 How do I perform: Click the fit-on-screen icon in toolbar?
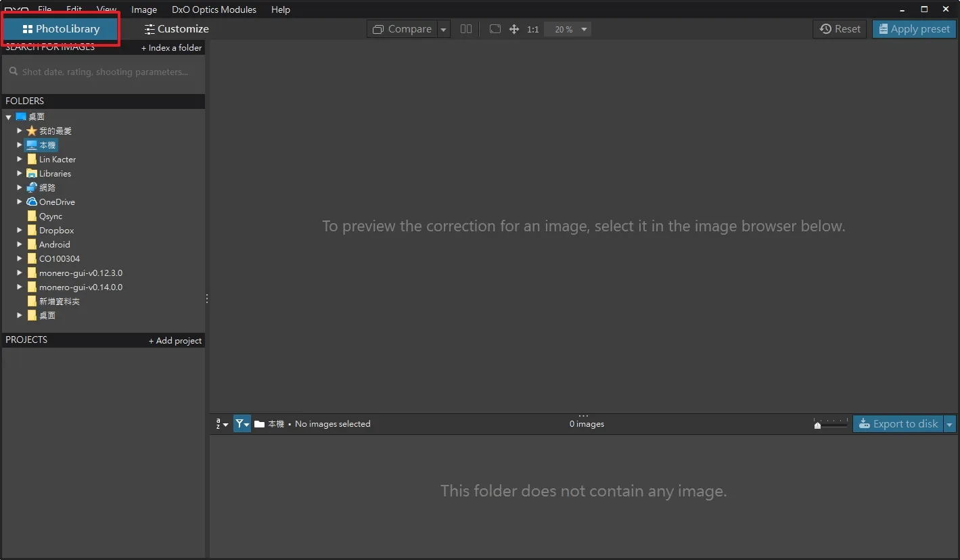pyautogui.click(x=495, y=29)
